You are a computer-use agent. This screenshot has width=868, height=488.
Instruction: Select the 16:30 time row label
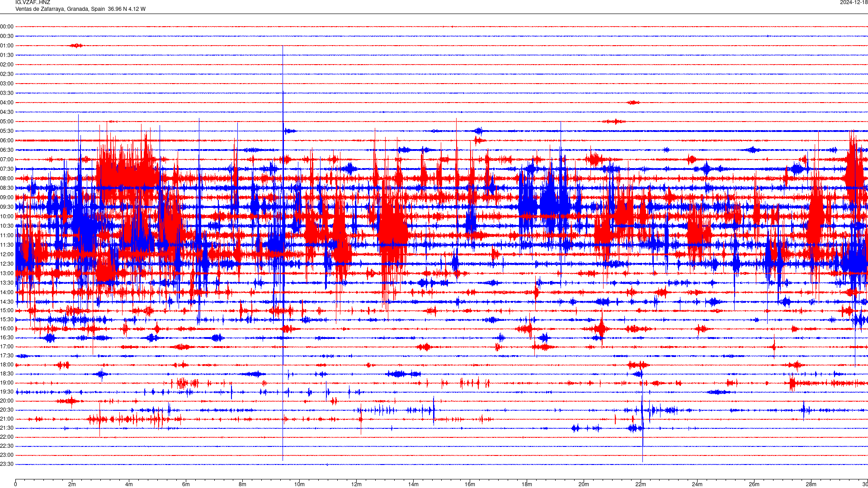click(7, 338)
